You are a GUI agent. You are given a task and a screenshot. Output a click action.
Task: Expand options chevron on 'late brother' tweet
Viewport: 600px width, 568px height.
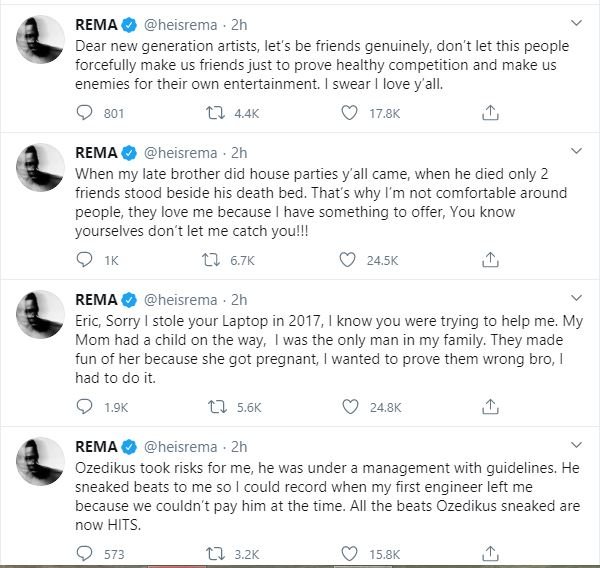point(576,151)
